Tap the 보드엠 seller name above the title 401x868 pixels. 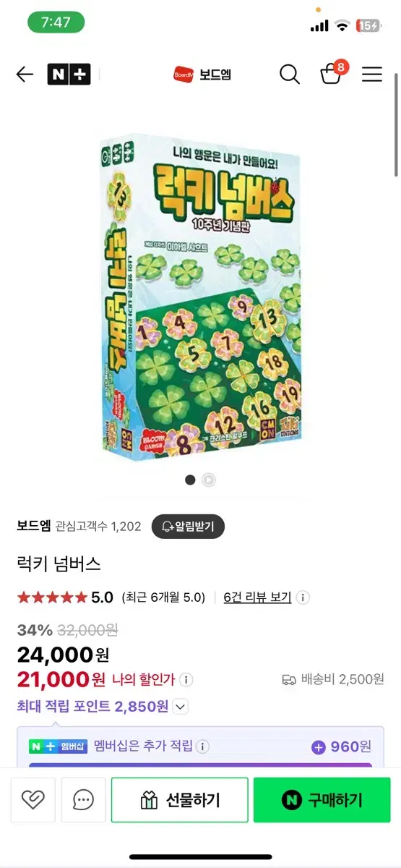pos(33,526)
